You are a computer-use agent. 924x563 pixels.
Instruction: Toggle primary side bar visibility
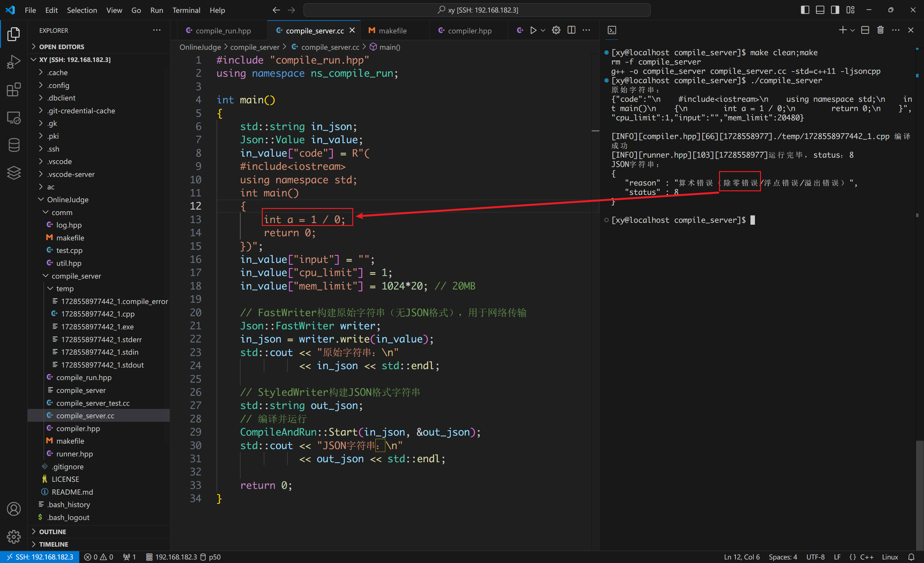pos(805,10)
